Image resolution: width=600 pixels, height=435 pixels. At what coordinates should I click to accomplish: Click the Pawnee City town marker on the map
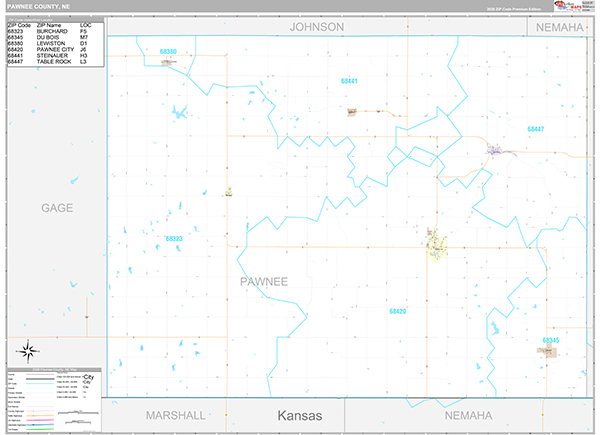click(437, 248)
